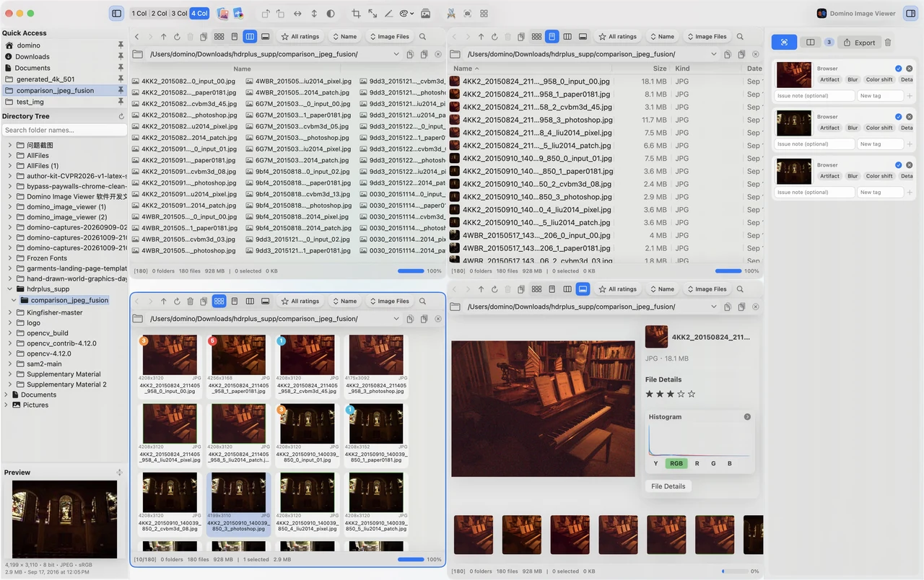Click the capture viewfinder icon in top toolbar

pos(468,13)
